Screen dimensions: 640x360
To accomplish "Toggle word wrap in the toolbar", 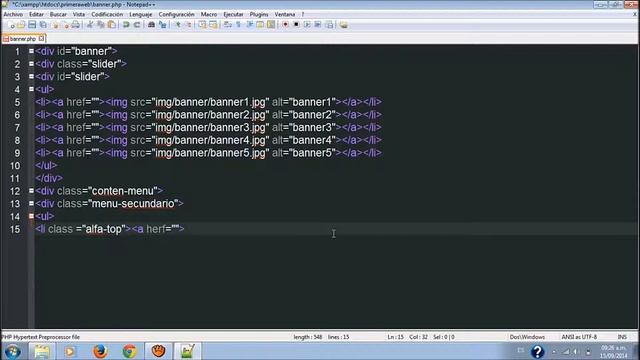I will point(228,25).
